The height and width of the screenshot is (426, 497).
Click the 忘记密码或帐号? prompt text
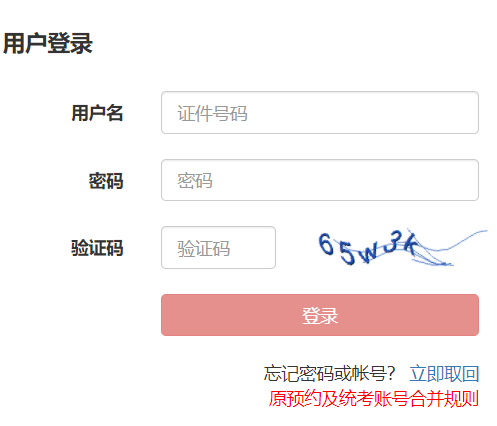329,373
